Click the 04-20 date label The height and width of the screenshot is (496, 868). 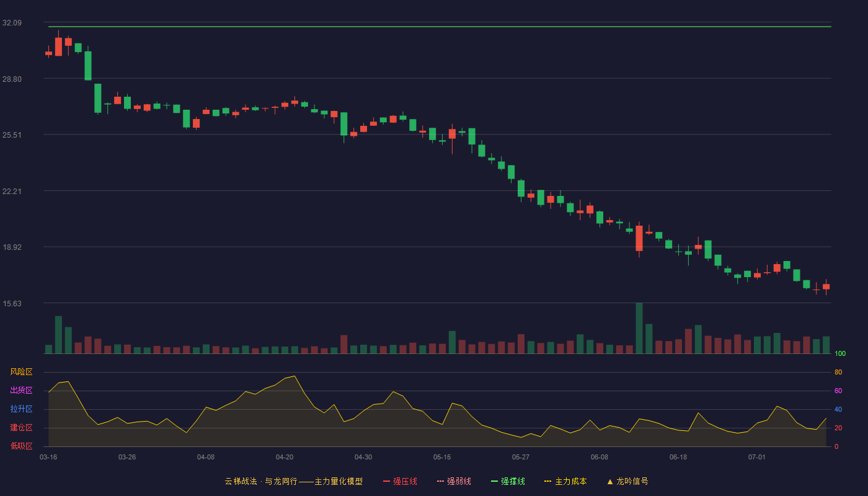tap(285, 457)
